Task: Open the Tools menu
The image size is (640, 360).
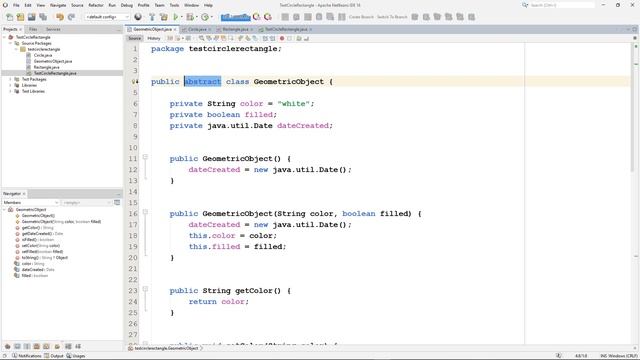Action: (174, 5)
